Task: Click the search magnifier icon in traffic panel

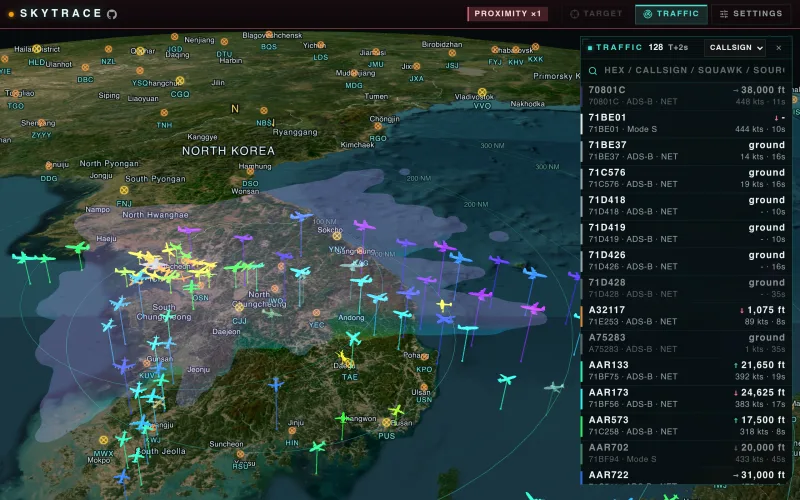Action: pyautogui.click(x=592, y=71)
